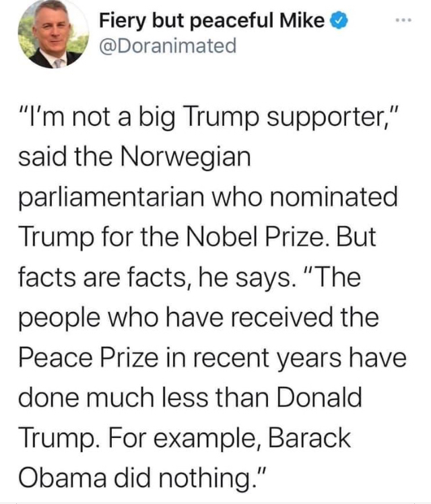Select the name "Barack" in the tweet
The image size is (431, 504).
click(x=309, y=437)
